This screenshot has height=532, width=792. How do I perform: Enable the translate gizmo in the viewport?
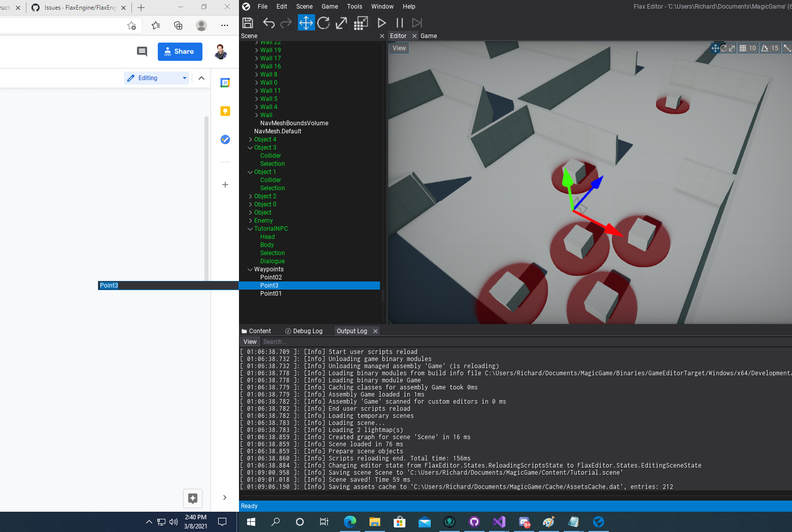pyautogui.click(x=715, y=48)
